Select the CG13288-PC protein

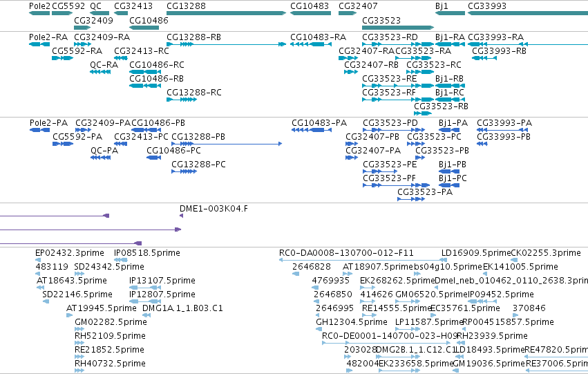tap(184, 172)
